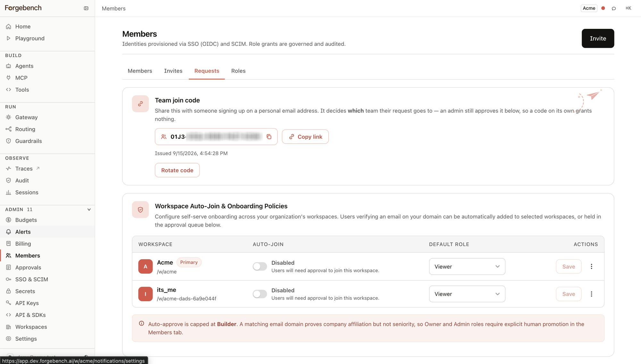641x364 pixels.
Task: Open Guardrails page
Action: tap(47, 141)
